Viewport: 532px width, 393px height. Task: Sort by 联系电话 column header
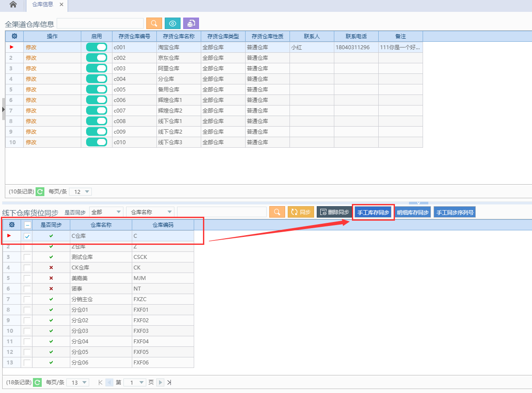coord(356,36)
